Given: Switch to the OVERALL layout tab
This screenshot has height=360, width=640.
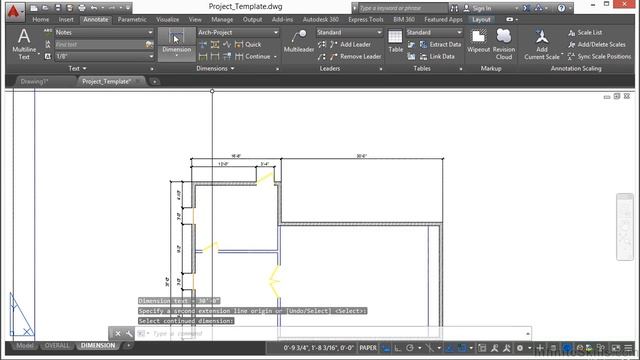Looking at the screenshot, I should coord(57,345).
